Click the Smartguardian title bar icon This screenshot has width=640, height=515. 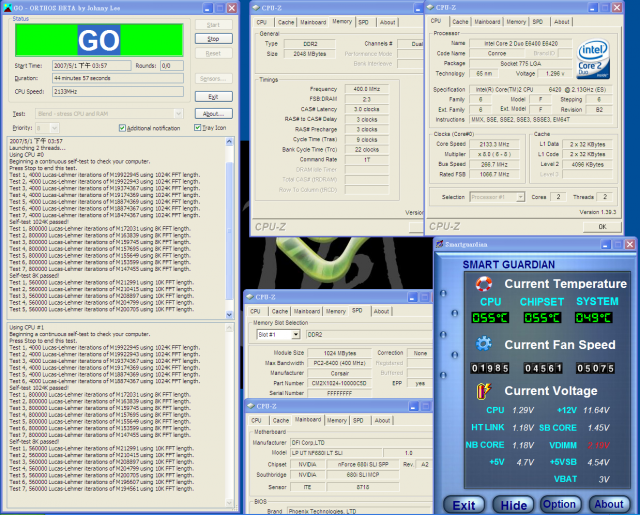coord(440,244)
